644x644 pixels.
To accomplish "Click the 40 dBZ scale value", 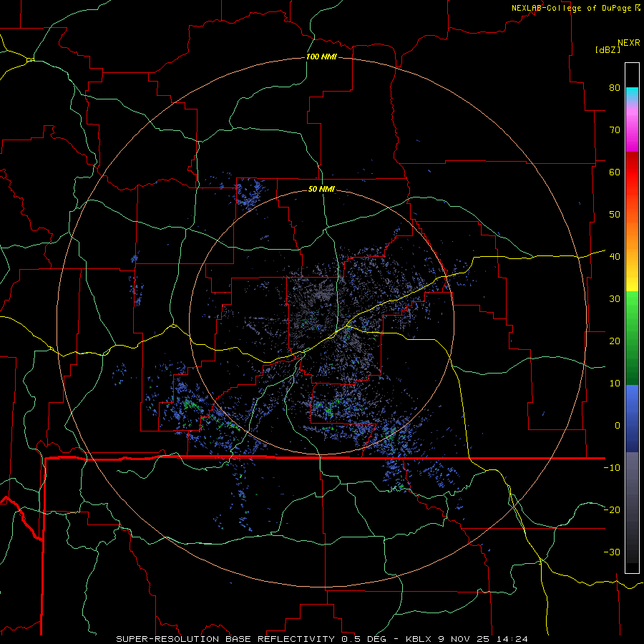I will click(x=615, y=257).
